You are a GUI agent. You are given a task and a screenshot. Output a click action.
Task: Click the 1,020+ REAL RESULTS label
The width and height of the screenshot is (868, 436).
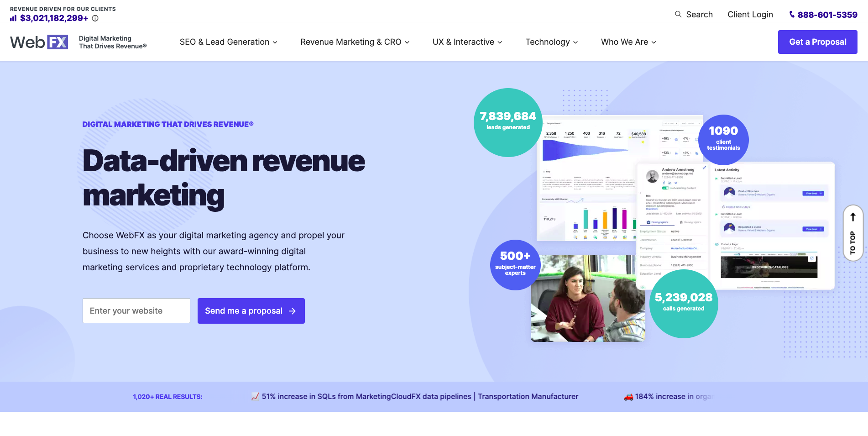point(167,397)
